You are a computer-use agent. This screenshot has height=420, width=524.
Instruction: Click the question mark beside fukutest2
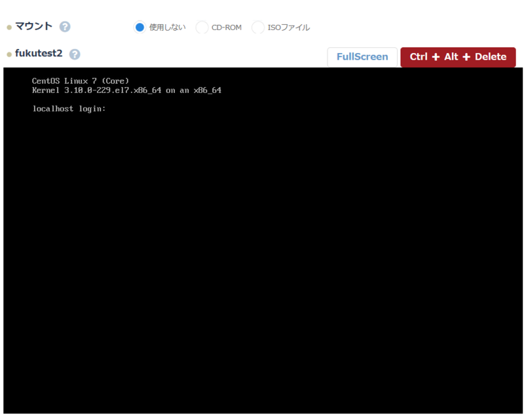tap(74, 54)
